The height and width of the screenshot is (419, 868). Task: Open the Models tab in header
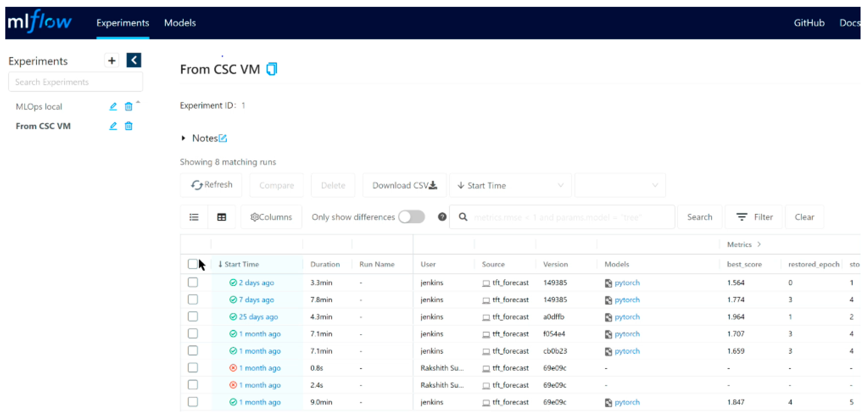[x=180, y=23]
